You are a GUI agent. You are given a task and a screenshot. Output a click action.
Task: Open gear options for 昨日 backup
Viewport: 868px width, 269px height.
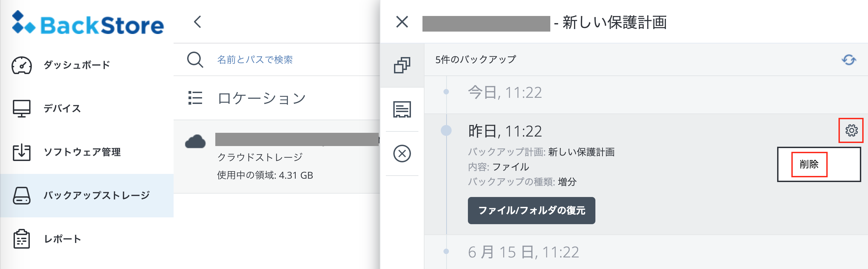point(851,130)
